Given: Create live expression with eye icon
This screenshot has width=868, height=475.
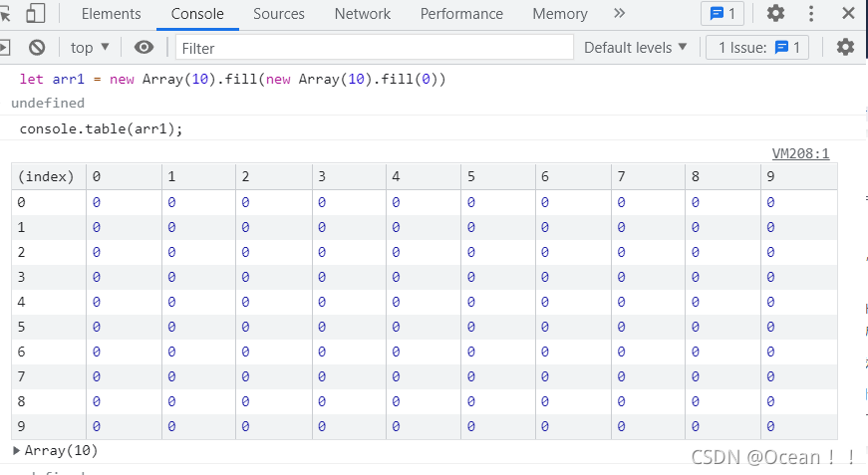Looking at the screenshot, I should pyautogui.click(x=145, y=48).
